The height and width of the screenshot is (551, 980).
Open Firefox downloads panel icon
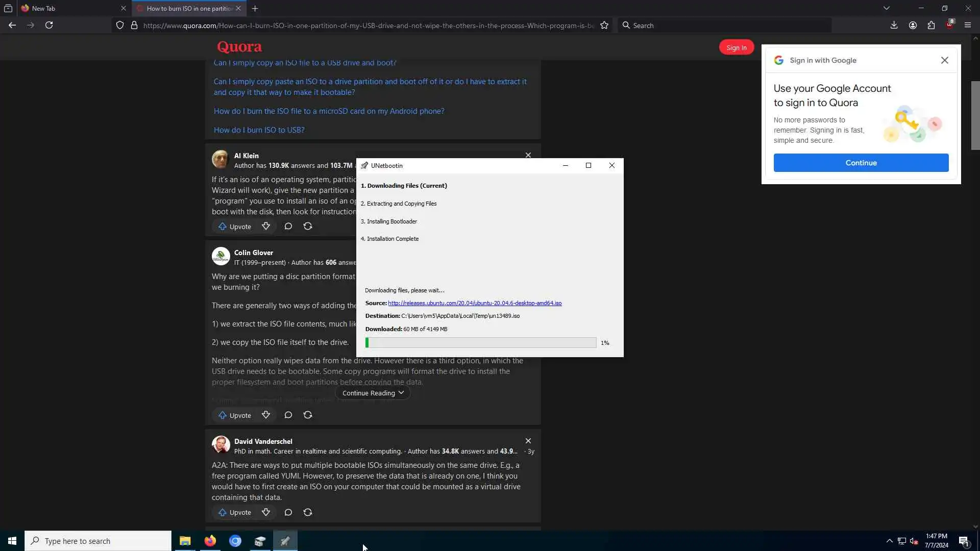click(x=894, y=25)
